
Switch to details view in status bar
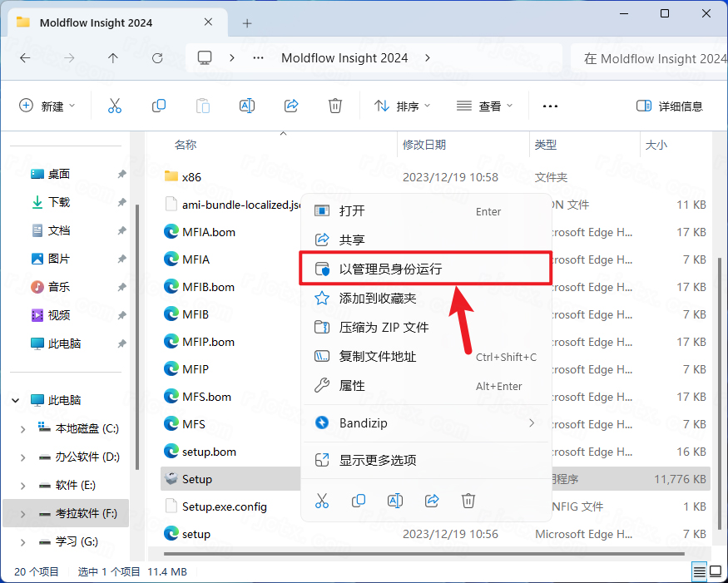coord(700,571)
